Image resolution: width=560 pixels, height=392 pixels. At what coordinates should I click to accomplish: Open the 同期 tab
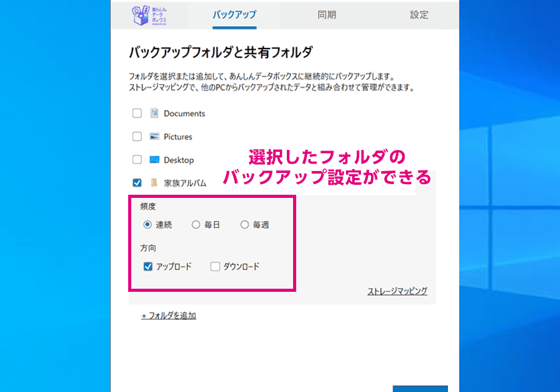coord(327,15)
